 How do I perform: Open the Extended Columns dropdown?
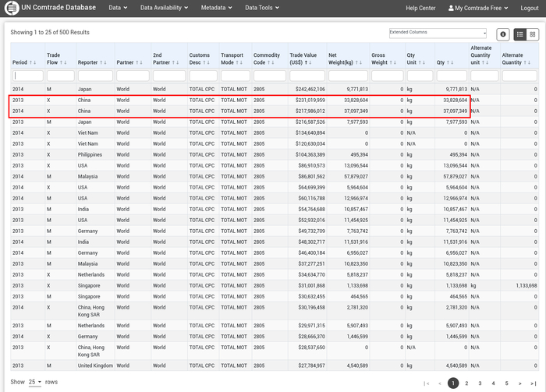tap(438, 34)
